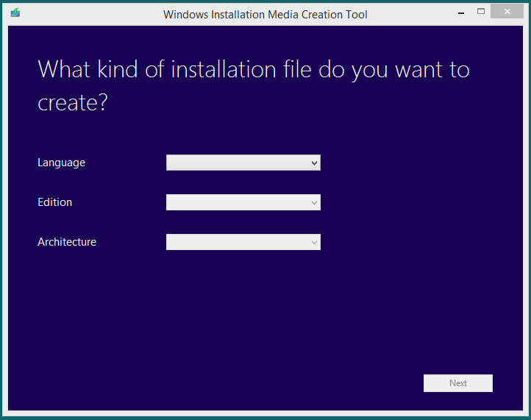Image resolution: width=531 pixels, height=420 pixels.
Task: Click the Language label text
Action: point(61,163)
